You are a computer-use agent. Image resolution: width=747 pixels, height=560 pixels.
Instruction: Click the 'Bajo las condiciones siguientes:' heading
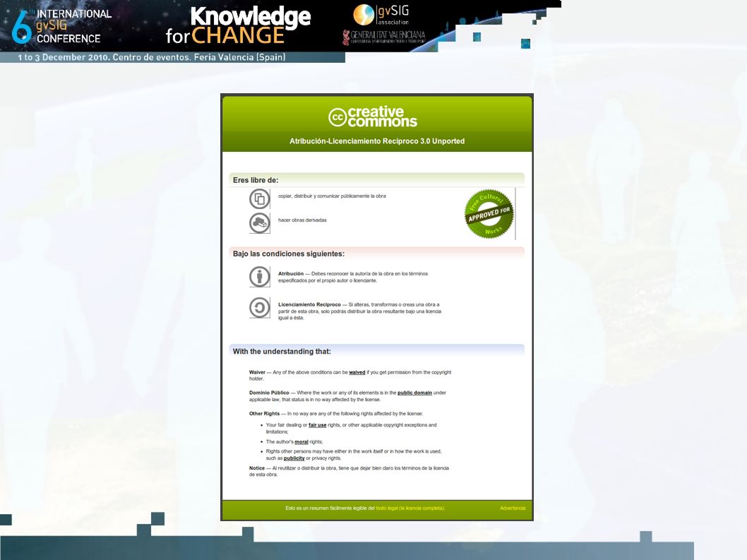click(x=288, y=254)
